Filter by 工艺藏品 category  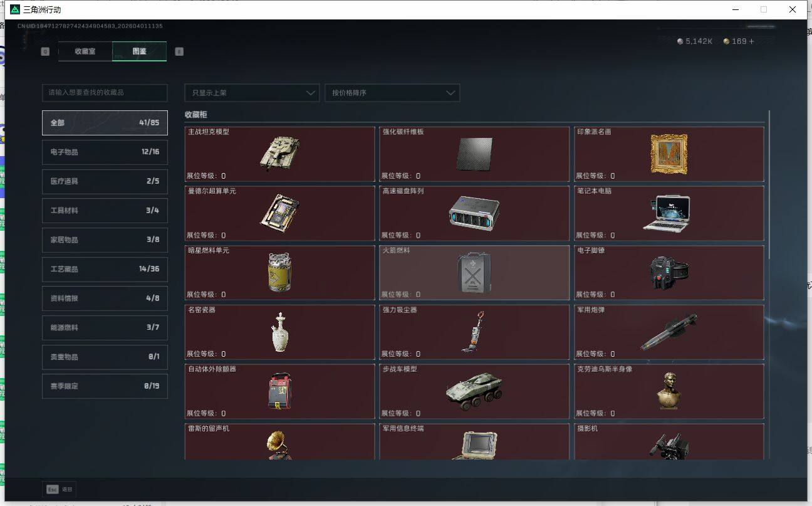tap(105, 269)
